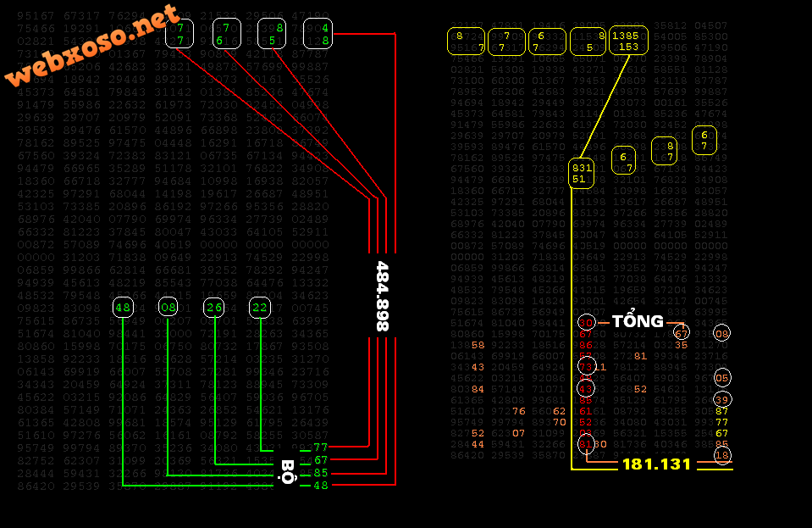Click the green 77 beside the red line
The image size is (812, 528).
320,447
